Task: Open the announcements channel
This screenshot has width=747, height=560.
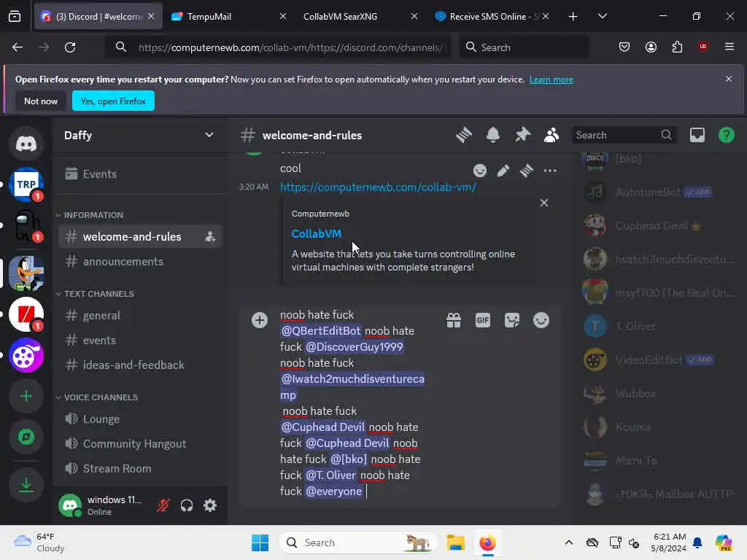Action: tap(139, 262)
